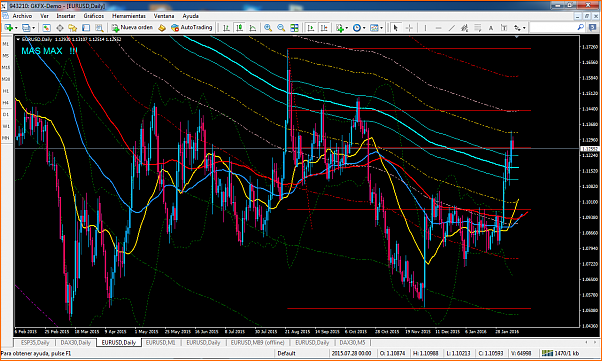Open the Strategy Tester icon

[99, 28]
